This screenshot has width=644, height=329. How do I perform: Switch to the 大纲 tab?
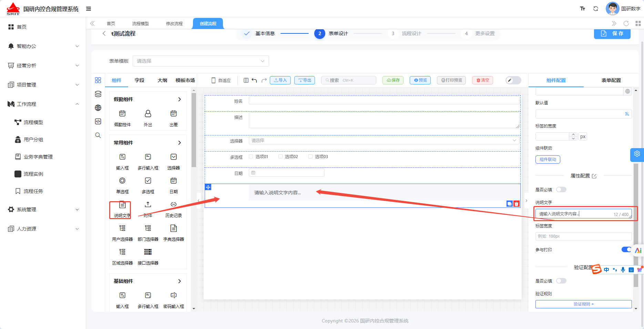162,80
